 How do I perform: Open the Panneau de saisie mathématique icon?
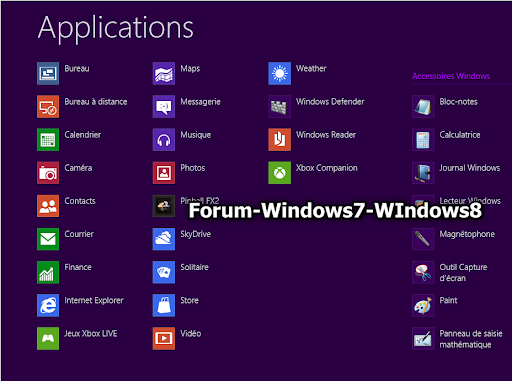pyautogui.click(x=423, y=338)
